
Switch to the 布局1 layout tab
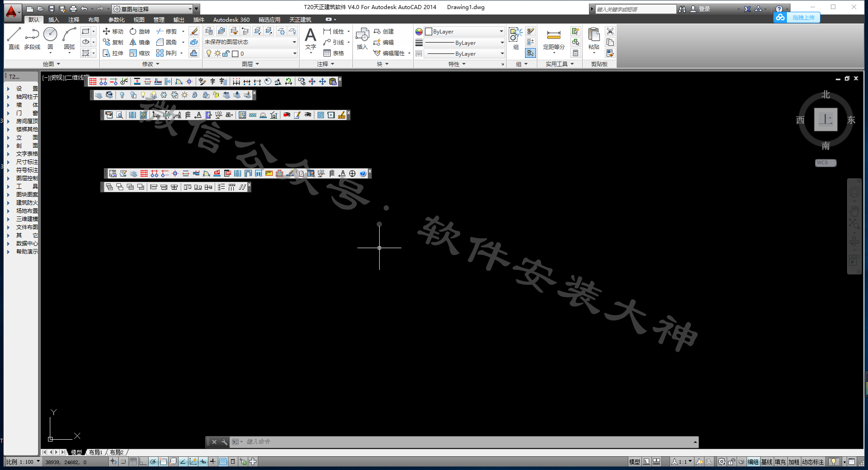pos(96,452)
